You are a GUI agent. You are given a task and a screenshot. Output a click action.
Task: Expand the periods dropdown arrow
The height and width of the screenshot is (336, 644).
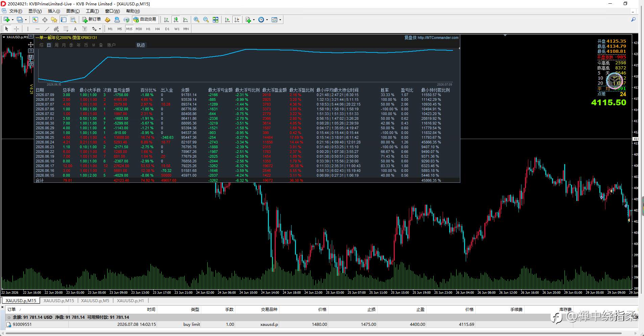coord(267,20)
